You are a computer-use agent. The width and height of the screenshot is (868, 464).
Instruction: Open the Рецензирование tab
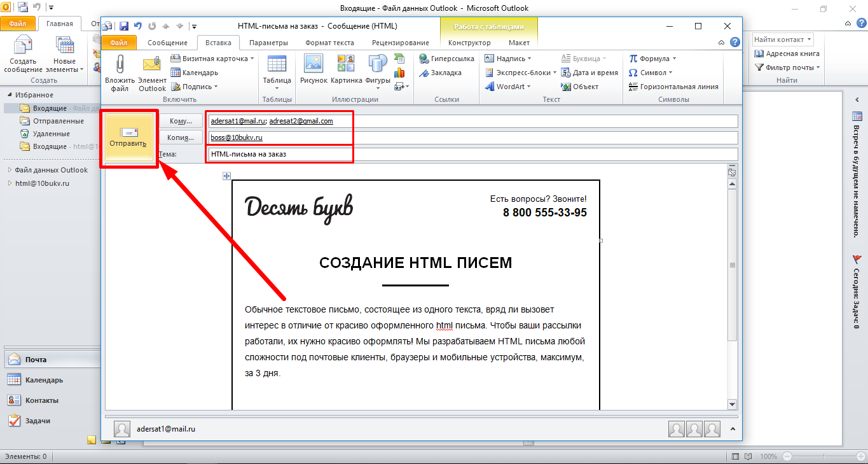pyautogui.click(x=401, y=43)
